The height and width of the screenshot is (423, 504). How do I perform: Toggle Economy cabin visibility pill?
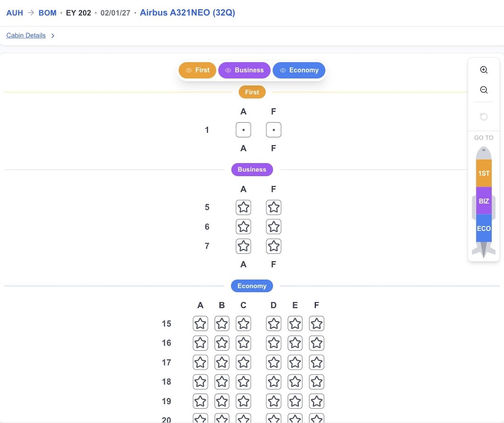(x=299, y=70)
